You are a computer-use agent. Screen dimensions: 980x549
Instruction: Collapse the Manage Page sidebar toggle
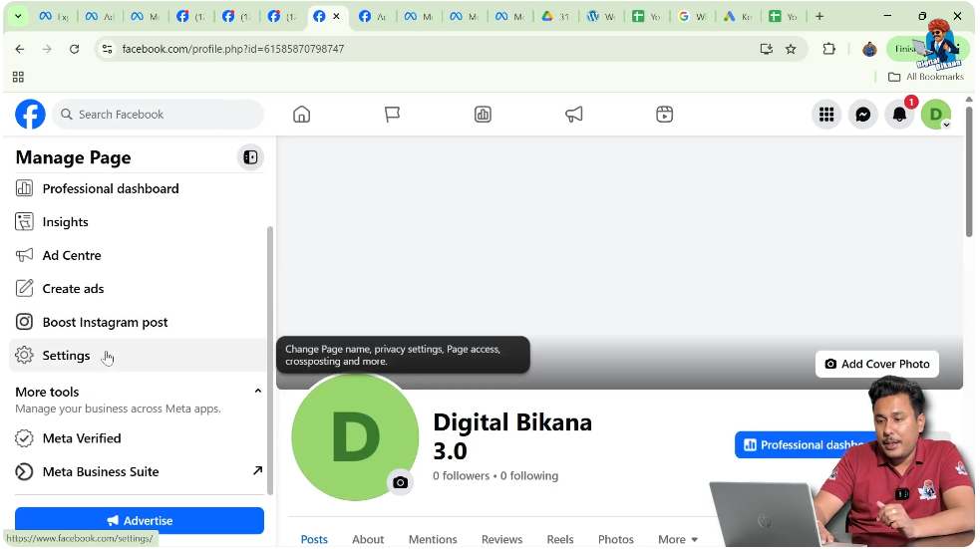click(250, 157)
